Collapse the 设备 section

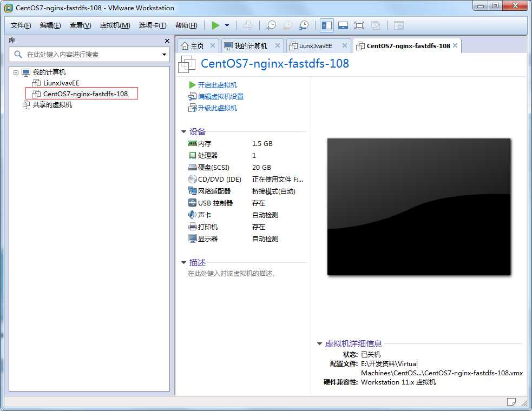(184, 131)
